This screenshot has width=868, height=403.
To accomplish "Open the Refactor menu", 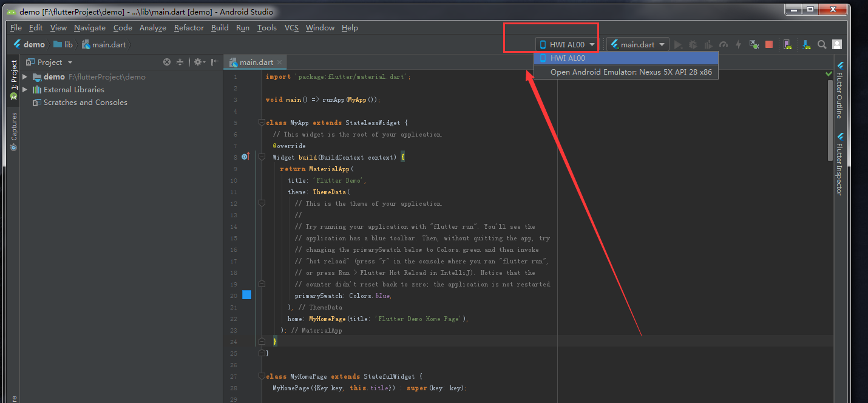I will coord(189,27).
